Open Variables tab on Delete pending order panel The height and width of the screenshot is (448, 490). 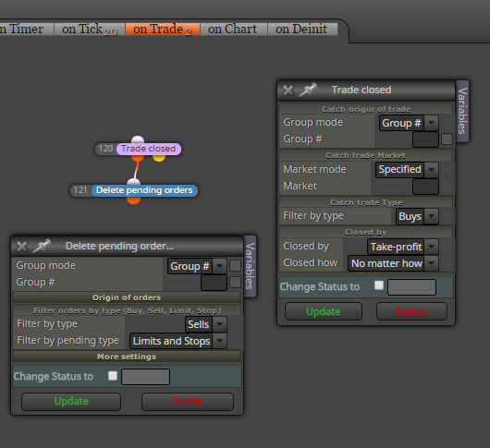point(250,266)
